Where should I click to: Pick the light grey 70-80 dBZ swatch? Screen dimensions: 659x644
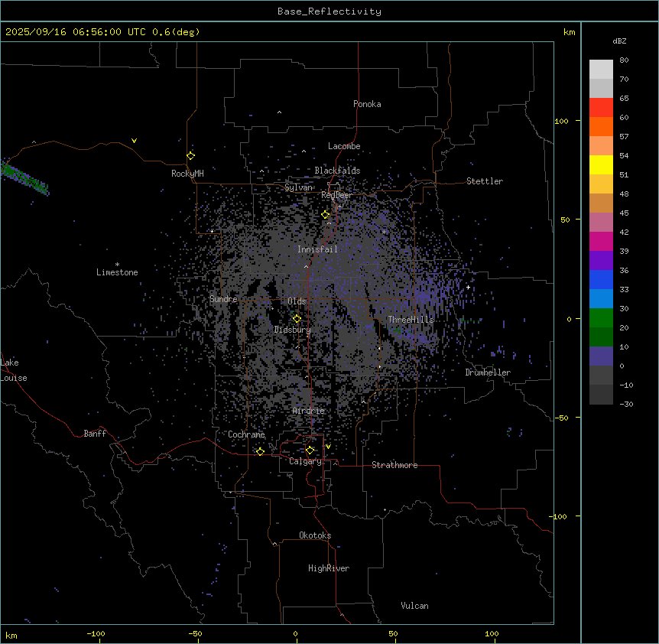[x=601, y=70]
